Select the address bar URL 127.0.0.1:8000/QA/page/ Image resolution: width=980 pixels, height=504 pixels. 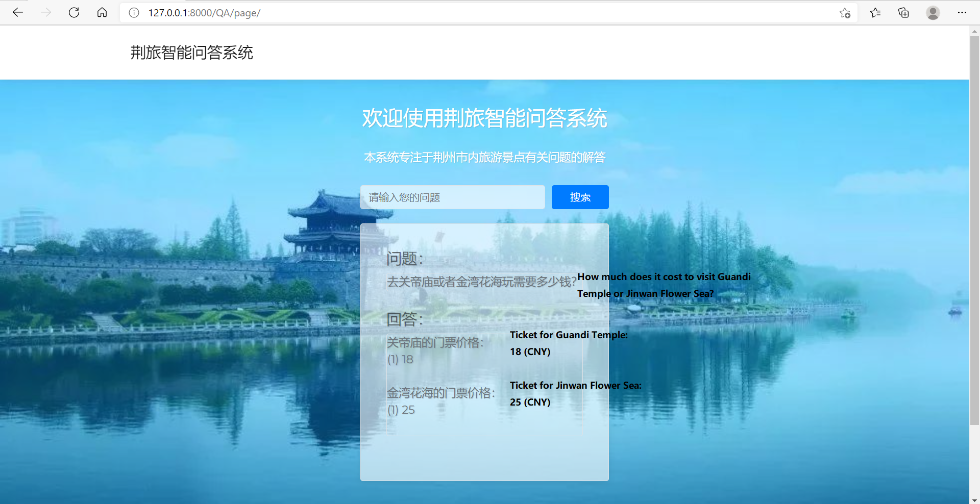click(x=204, y=13)
